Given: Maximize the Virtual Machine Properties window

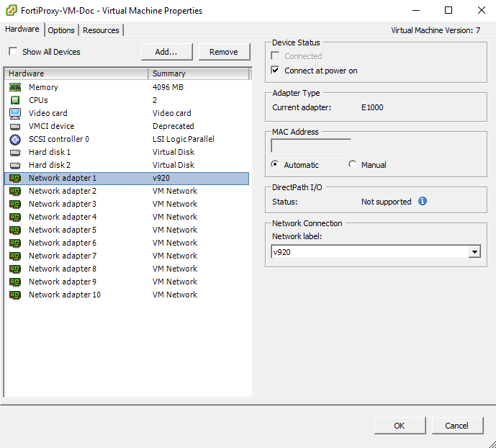Looking at the screenshot, I should click(x=448, y=10).
